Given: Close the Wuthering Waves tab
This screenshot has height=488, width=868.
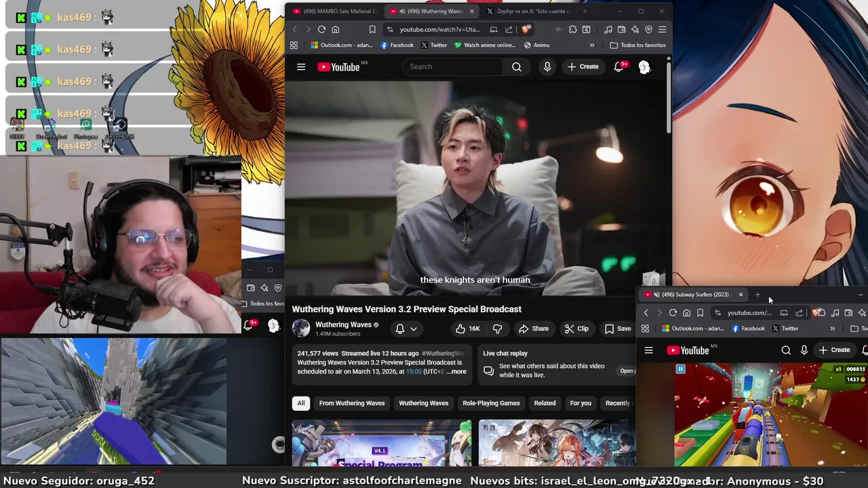Looking at the screenshot, I should point(472,12).
